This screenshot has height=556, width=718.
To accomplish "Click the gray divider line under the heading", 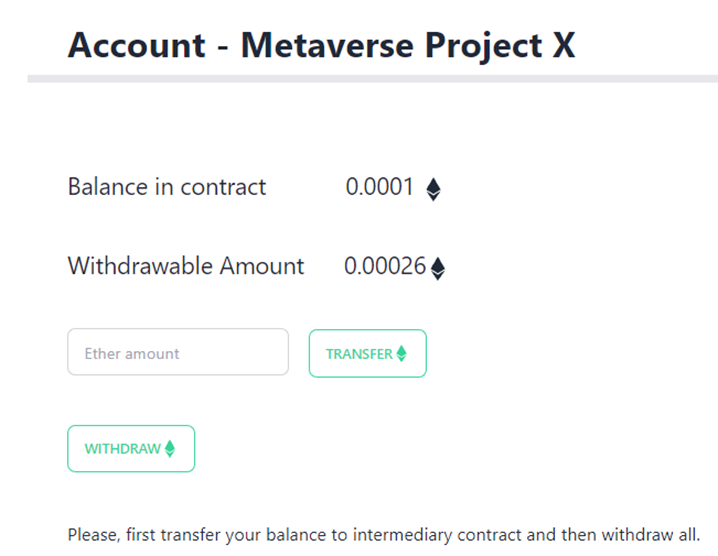I will click(x=372, y=78).
